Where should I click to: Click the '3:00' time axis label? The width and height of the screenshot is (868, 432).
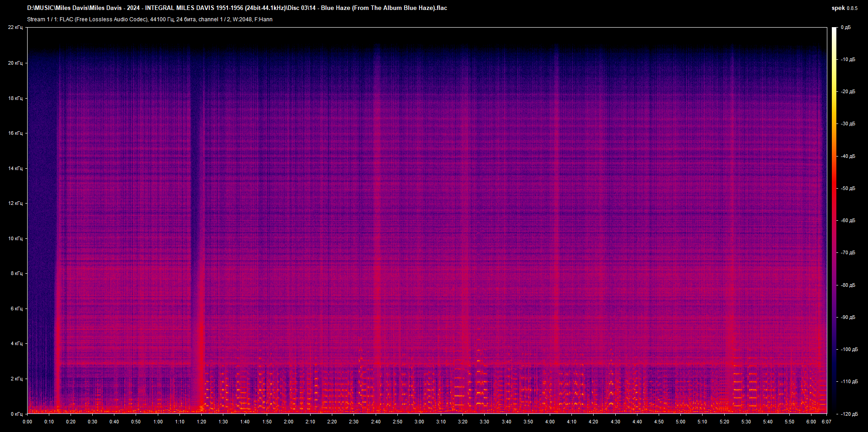pos(419,422)
